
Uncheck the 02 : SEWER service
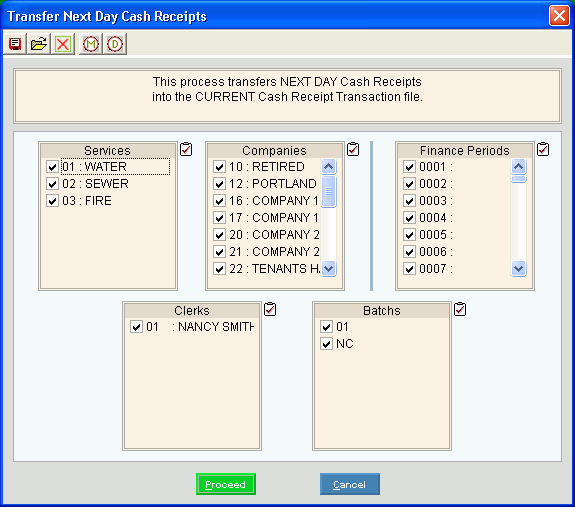(52, 184)
